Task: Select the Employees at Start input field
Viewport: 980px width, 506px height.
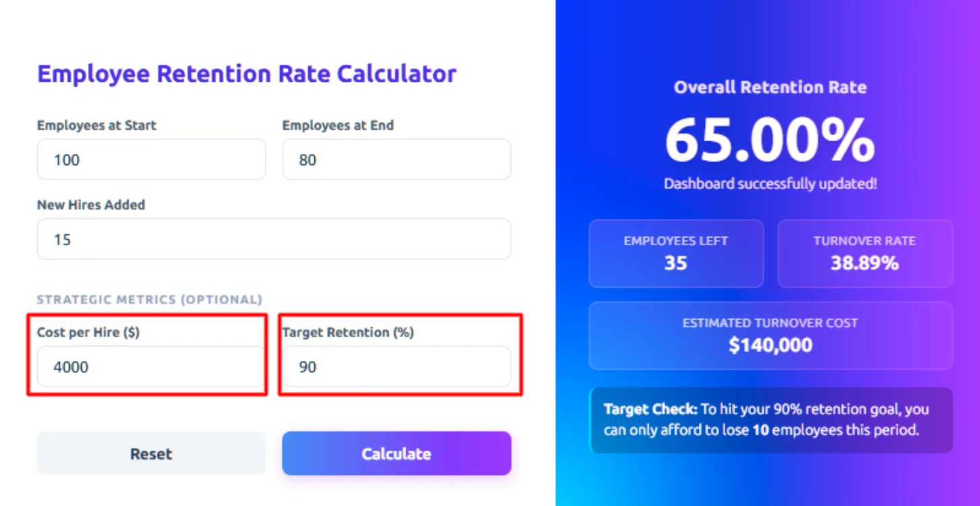Action: coord(151,159)
